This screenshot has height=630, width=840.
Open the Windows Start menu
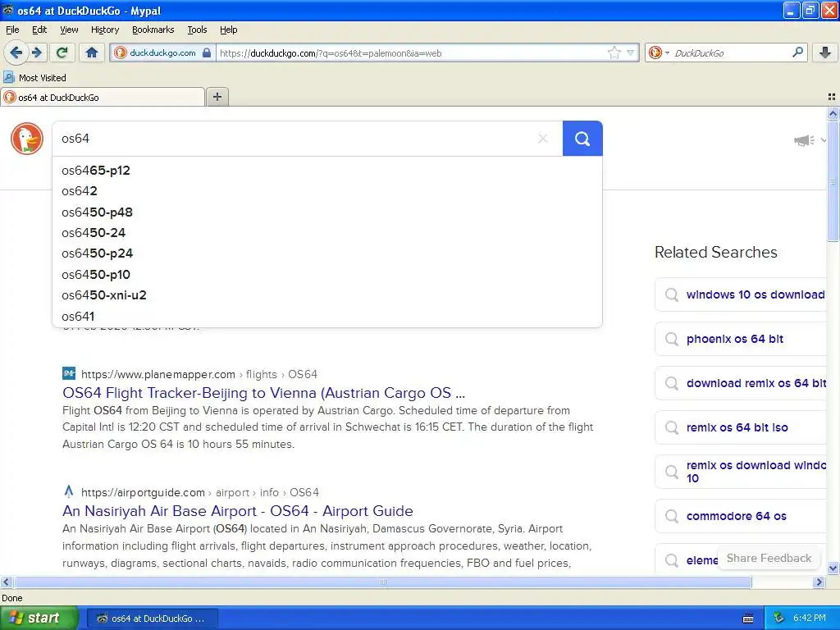click(x=39, y=619)
